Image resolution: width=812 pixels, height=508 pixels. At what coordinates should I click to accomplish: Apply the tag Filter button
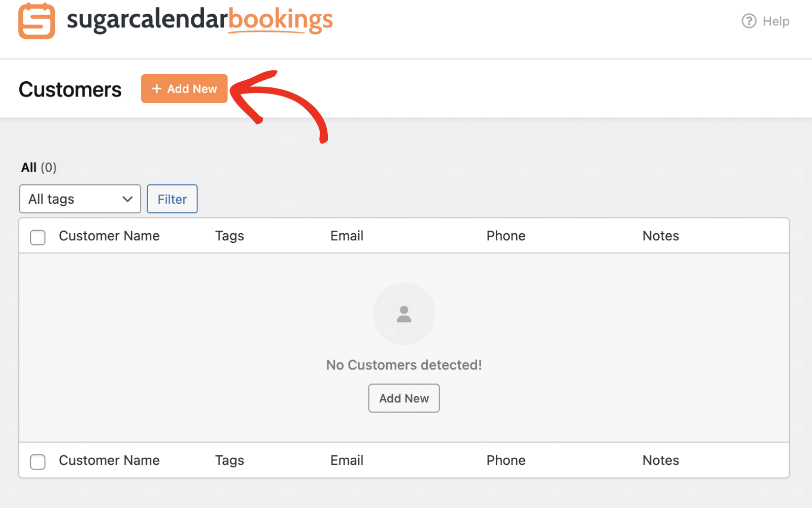[x=172, y=199]
